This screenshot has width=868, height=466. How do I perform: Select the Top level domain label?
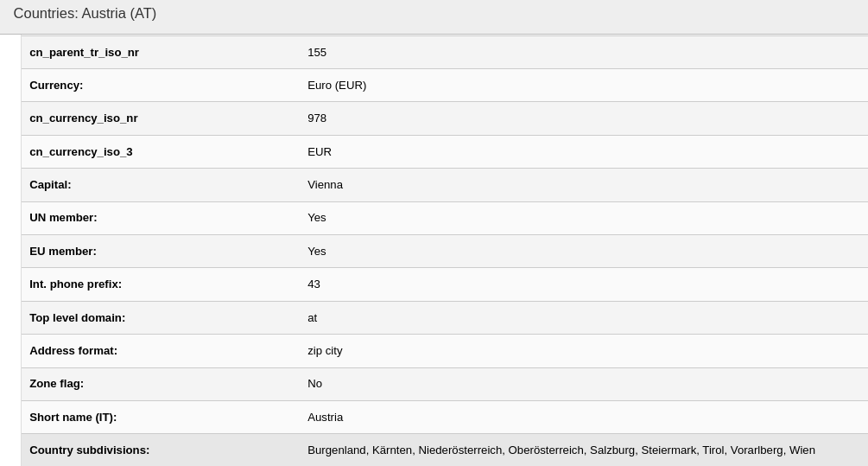pos(78,317)
